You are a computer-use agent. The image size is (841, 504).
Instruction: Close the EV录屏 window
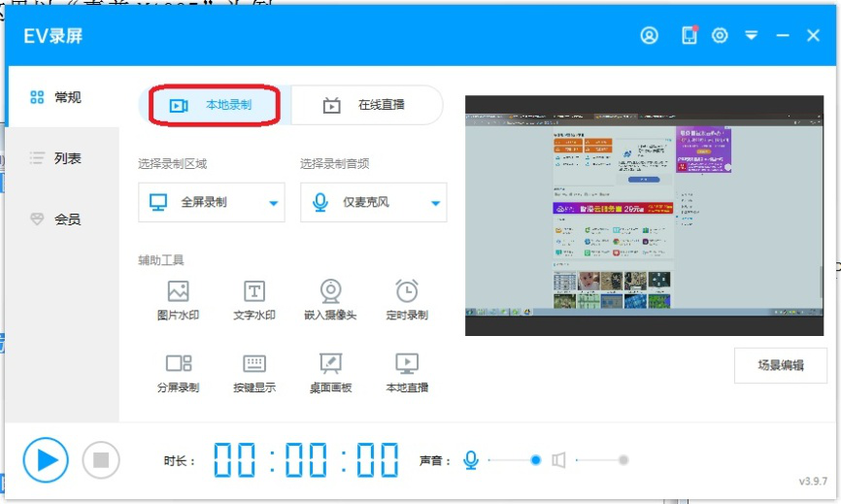click(x=813, y=36)
